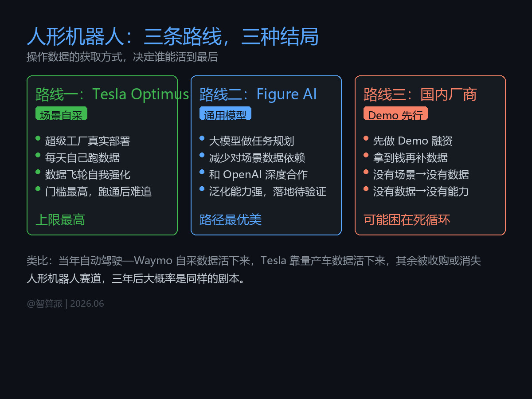Select the 路线二：Figure AI heading
This screenshot has width=532, height=399.
tap(258, 94)
